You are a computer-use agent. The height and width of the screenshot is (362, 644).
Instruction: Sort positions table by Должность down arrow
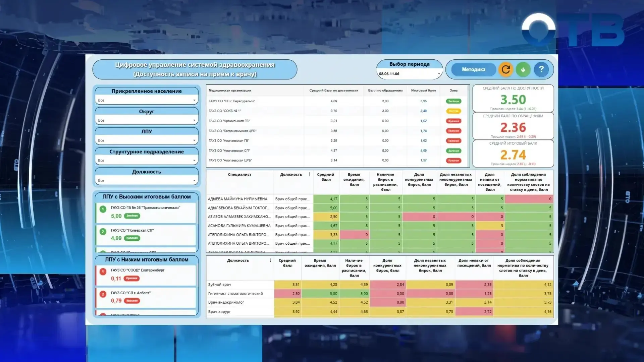270,260
